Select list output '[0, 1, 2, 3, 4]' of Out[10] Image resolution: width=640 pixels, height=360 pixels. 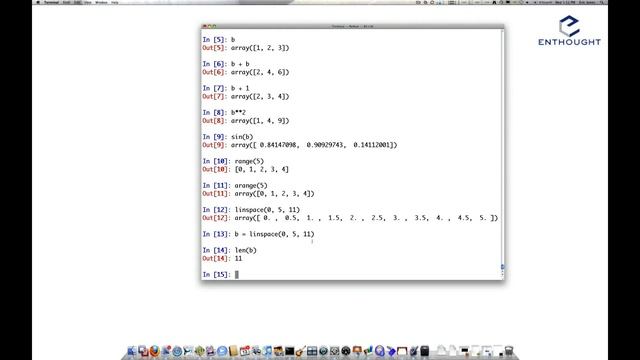[x=262, y=169]
